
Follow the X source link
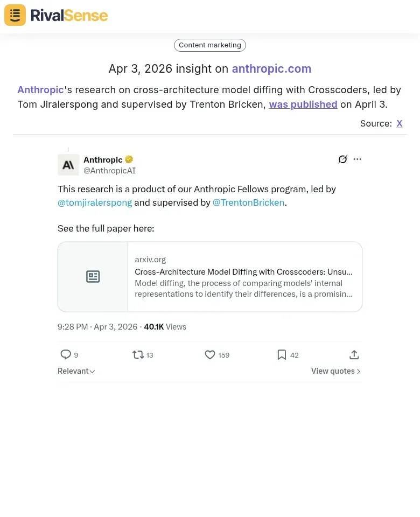(x=400, y=123)
